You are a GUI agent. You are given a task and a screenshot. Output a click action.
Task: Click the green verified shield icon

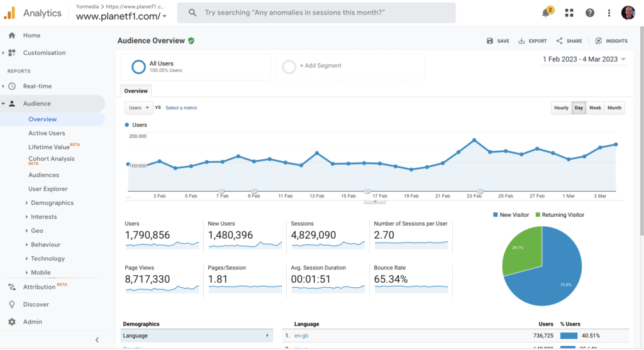[x=191, y=41]
